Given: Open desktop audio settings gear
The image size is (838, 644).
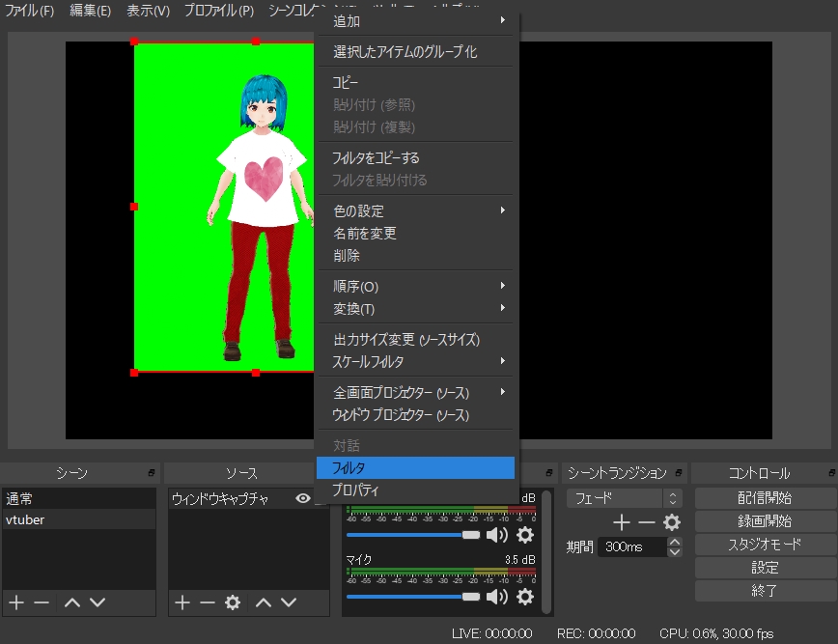Looking at the screenshot, I should 525,535.
